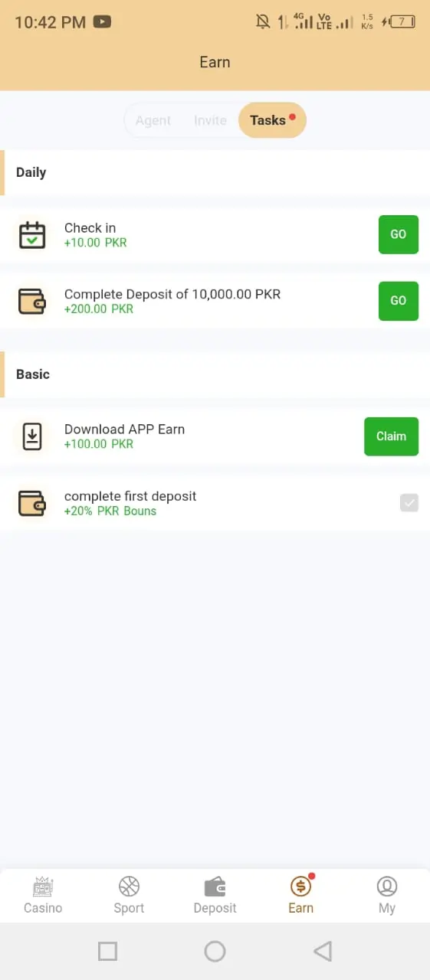
Task: Select the Earn dollar coin icon
Action: pyautogui.click(x=300, y=887)
